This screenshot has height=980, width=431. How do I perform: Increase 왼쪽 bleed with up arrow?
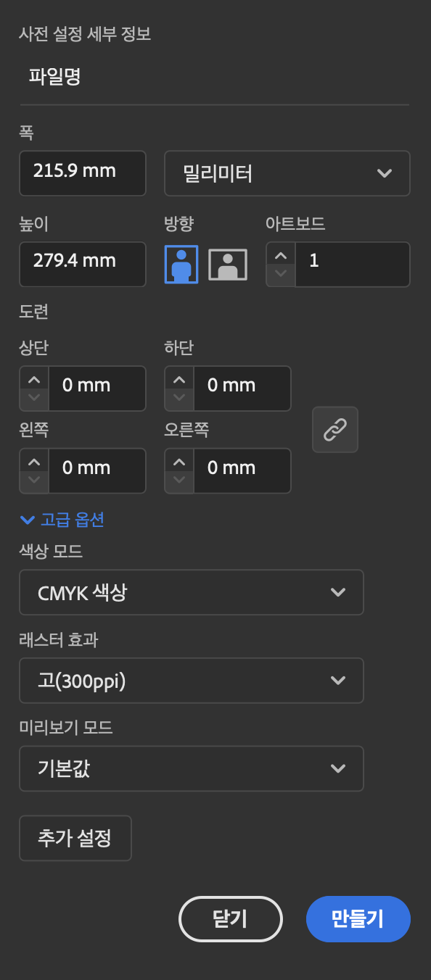pyautogui.click(x=34, y=461)
